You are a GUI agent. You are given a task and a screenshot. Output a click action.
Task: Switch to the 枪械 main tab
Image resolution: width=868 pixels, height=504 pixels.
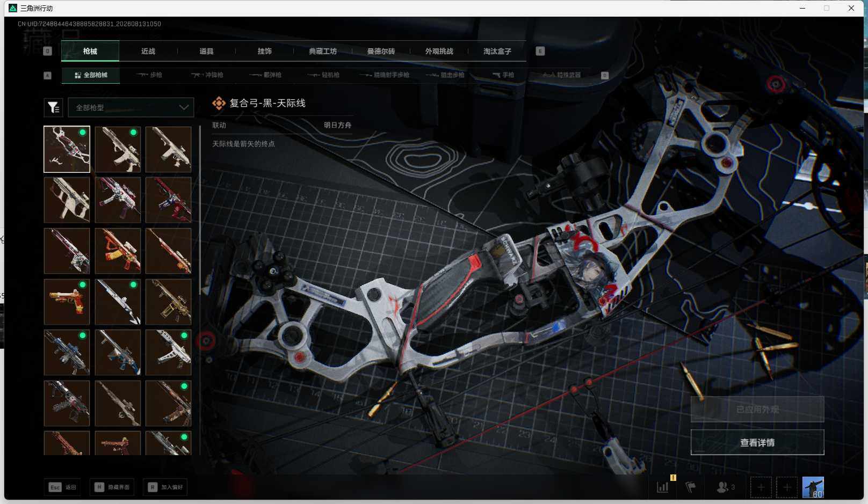tap(90, 51)
